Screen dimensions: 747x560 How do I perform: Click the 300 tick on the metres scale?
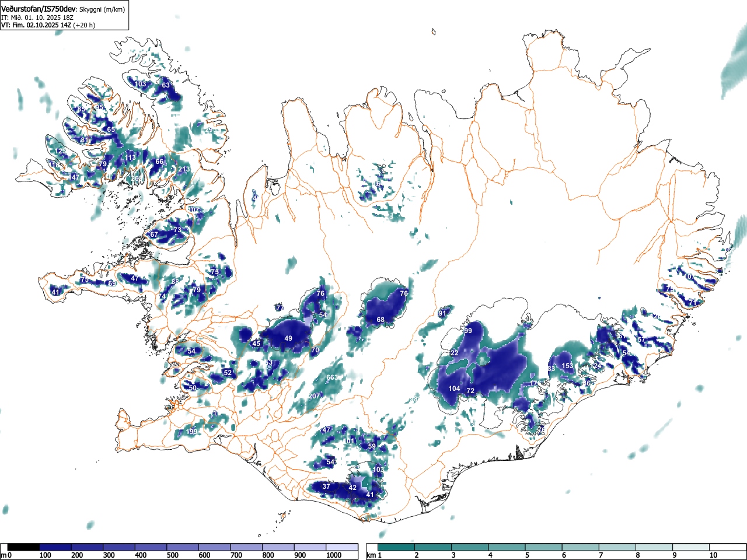109,555
